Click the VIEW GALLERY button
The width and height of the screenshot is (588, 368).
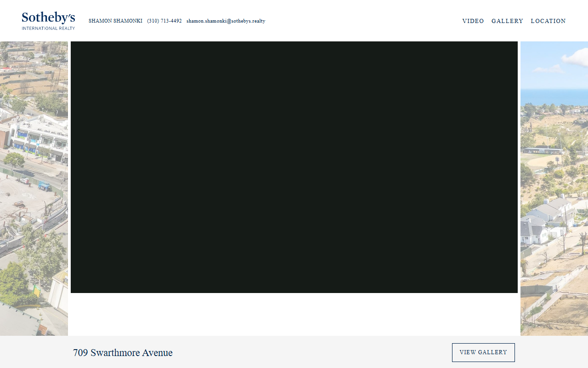pos(483,352)
